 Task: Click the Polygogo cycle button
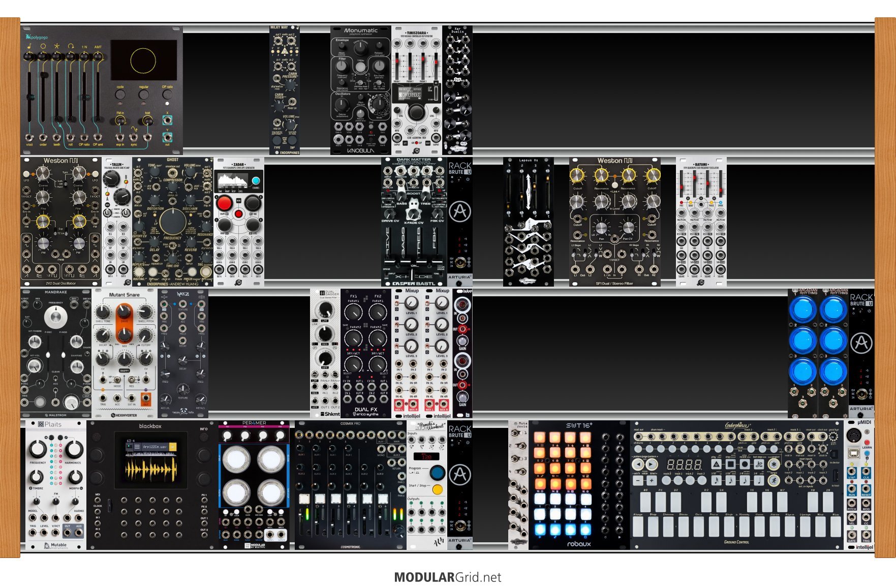[x=120, y=95]
